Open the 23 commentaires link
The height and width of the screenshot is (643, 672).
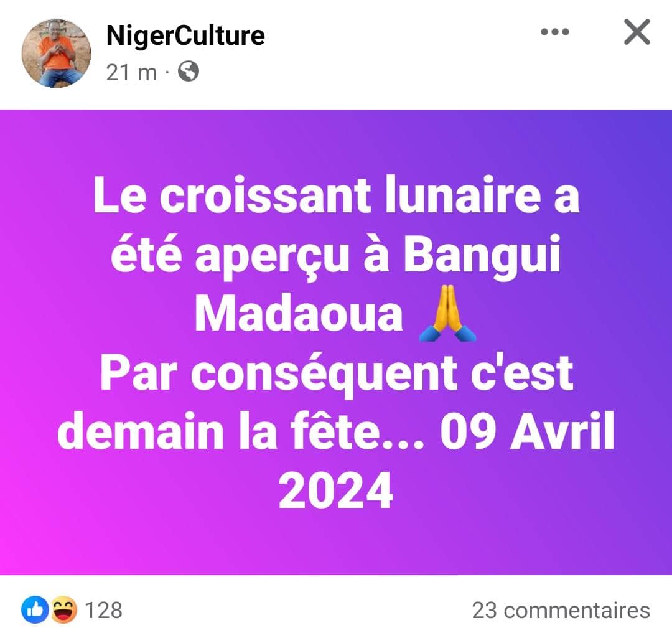561,611
